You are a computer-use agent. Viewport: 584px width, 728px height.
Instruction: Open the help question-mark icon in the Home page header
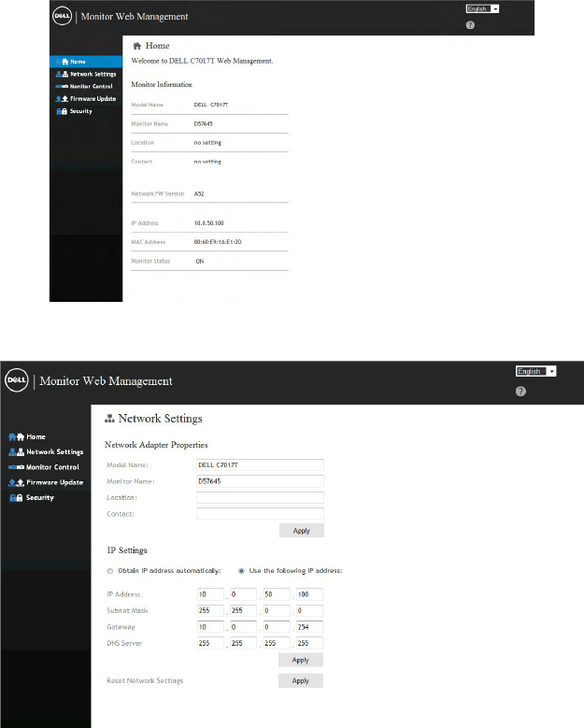coord(470,25)
